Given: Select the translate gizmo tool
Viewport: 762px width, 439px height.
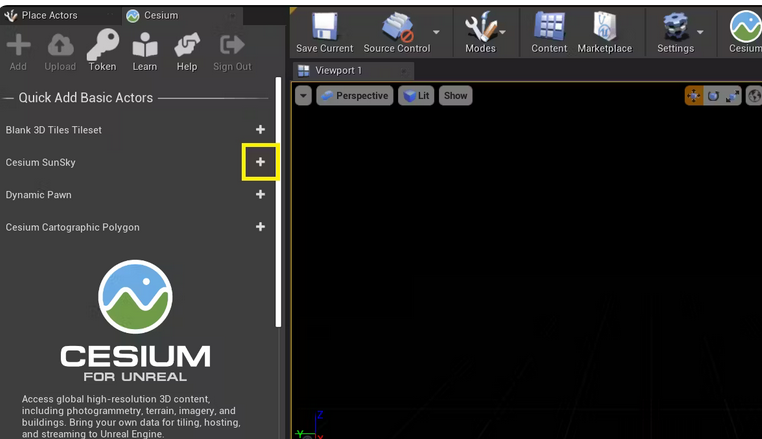Looking at the screenshot, I should [693, 96].
